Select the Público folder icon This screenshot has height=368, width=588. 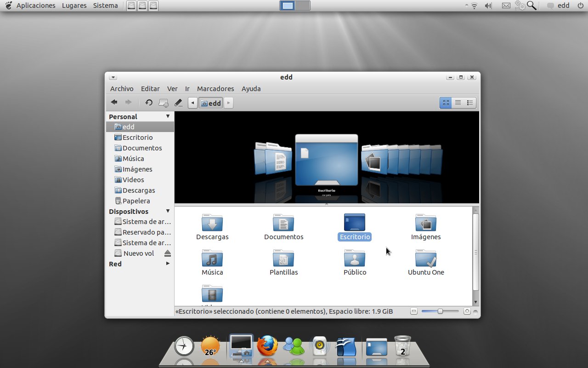pos(355,258)
